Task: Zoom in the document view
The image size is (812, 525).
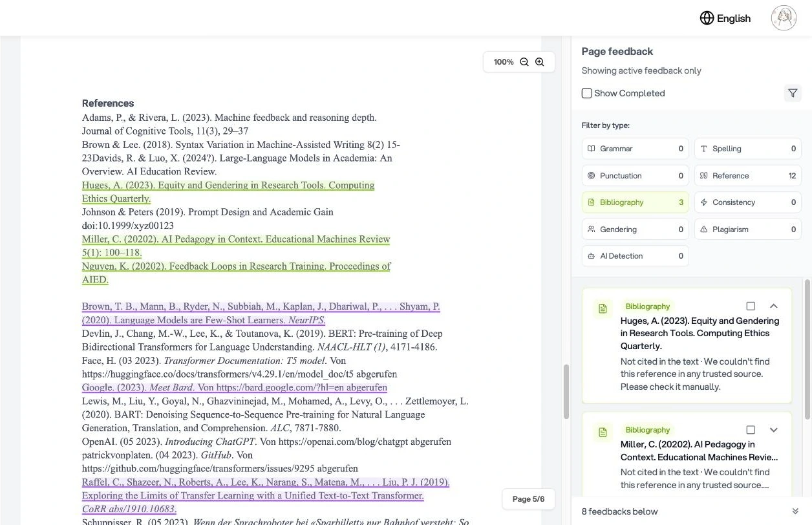Action: pyautogui.click(x=540, y=62)
